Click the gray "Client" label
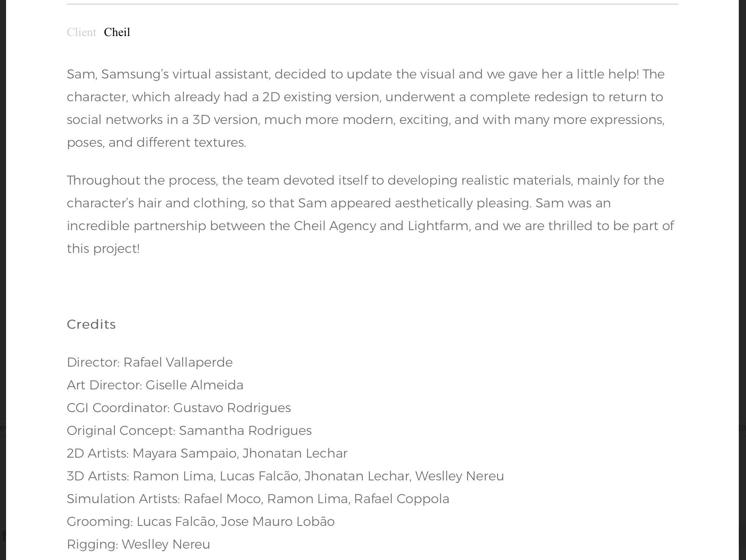Viewport: 746px width, 560px height. coord(82,32)
